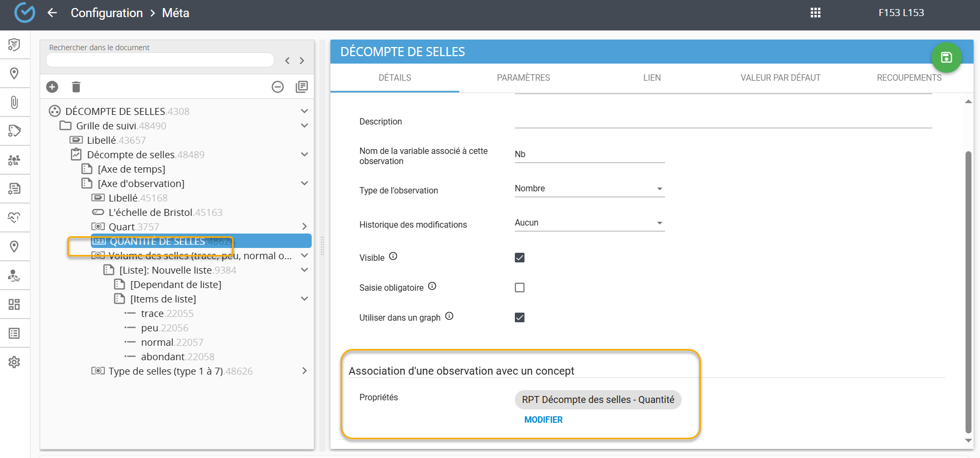Click the MODIFIER link
This screenshot has width=980, height=458.
click(x=543, y=420)
